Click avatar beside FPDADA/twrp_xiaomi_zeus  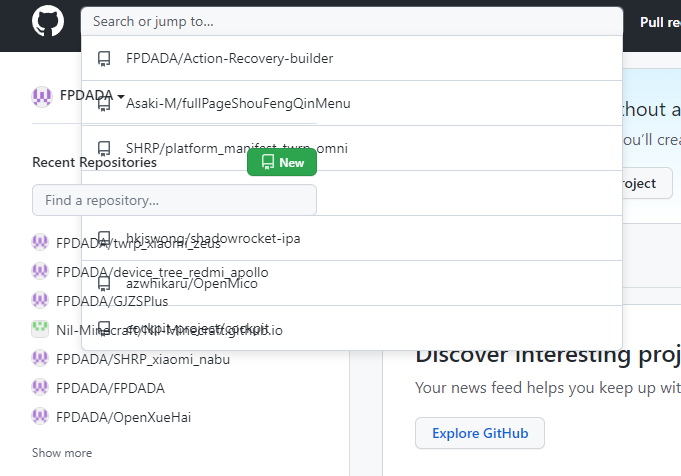[x=40, y=242]
